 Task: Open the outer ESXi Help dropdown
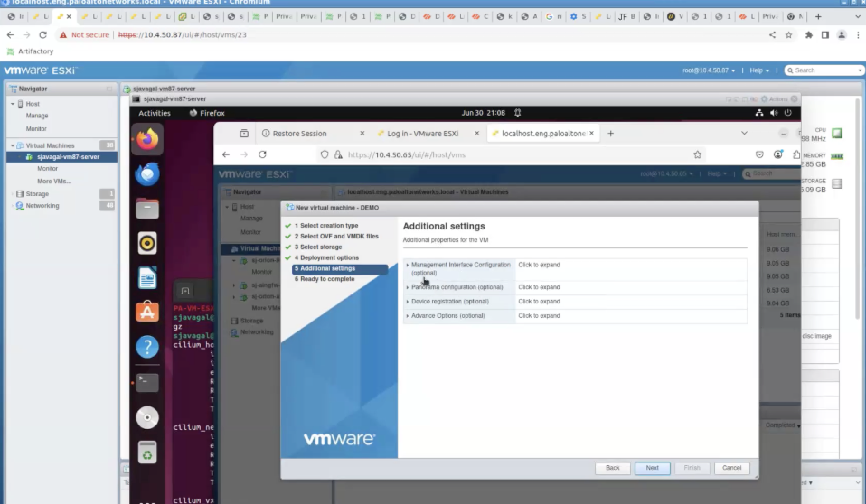759,70
